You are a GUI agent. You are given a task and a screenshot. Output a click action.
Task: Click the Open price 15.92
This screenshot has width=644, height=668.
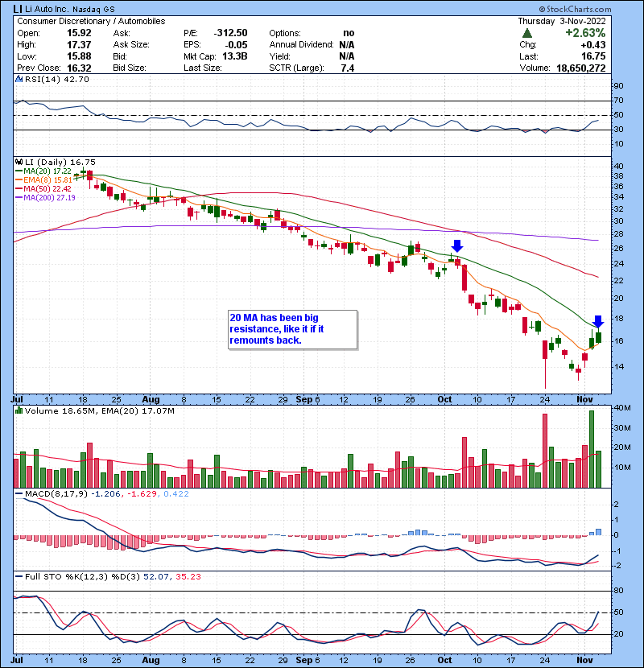tap(79, 33)
